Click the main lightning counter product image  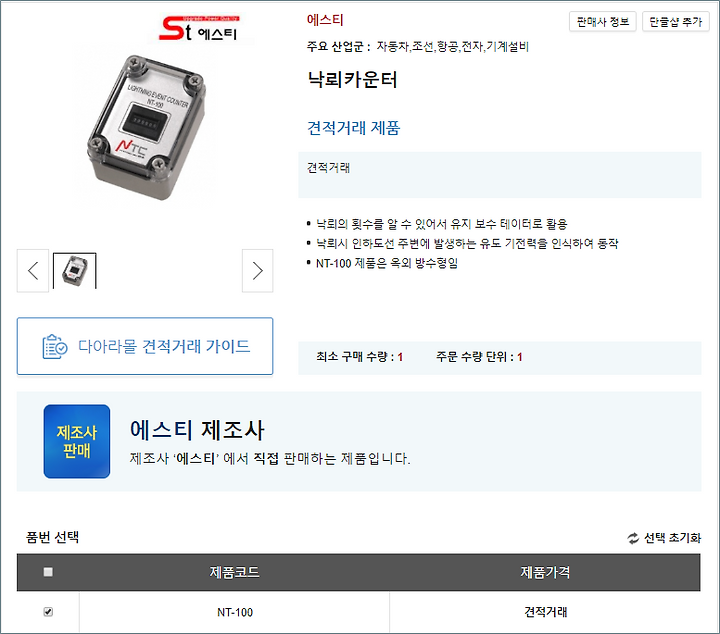pyautogui.click(x=146, y=128)
